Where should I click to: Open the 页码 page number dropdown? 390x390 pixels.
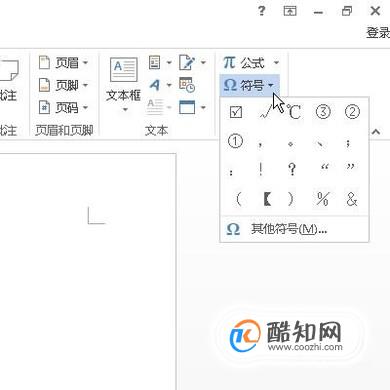click(63, 108)
